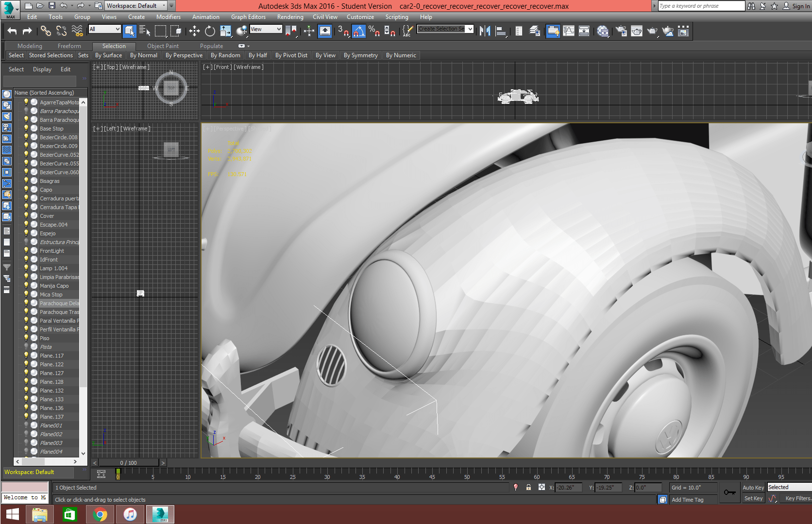The image size is (812, 524).
Task: Toggle the Angle Snap icon
Action: [358, 32]
